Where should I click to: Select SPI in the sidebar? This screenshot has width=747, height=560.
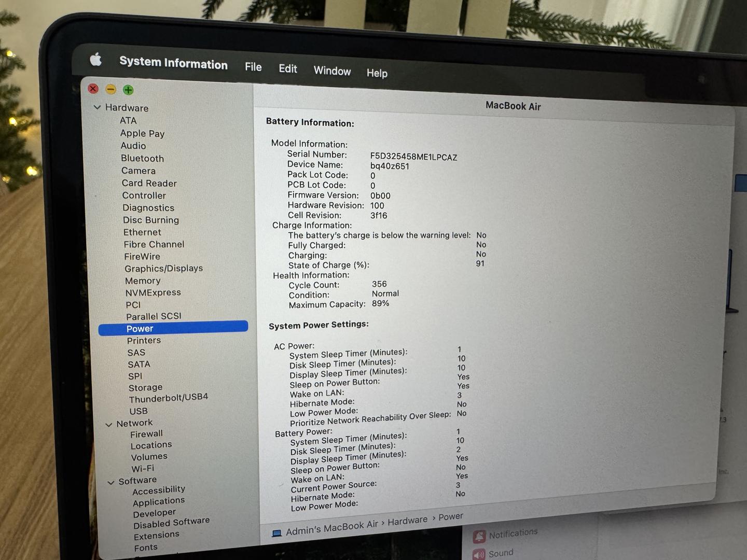tap(135, 376)
